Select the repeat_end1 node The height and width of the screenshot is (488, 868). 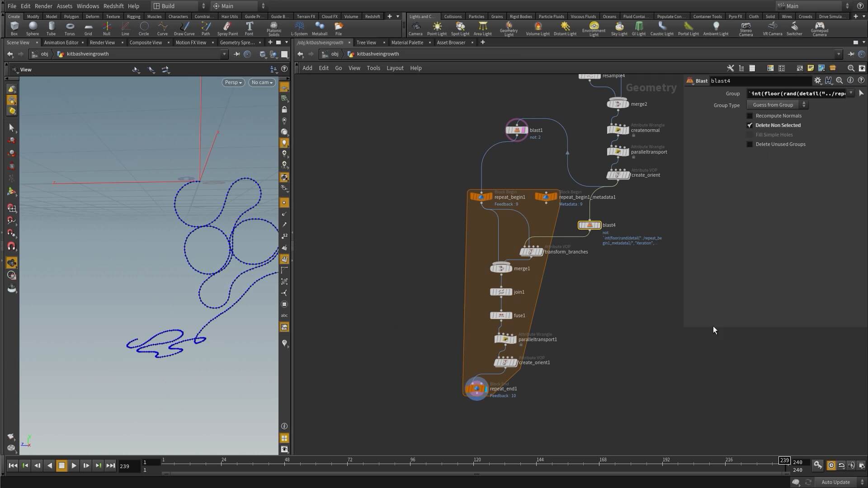(476, 389)
